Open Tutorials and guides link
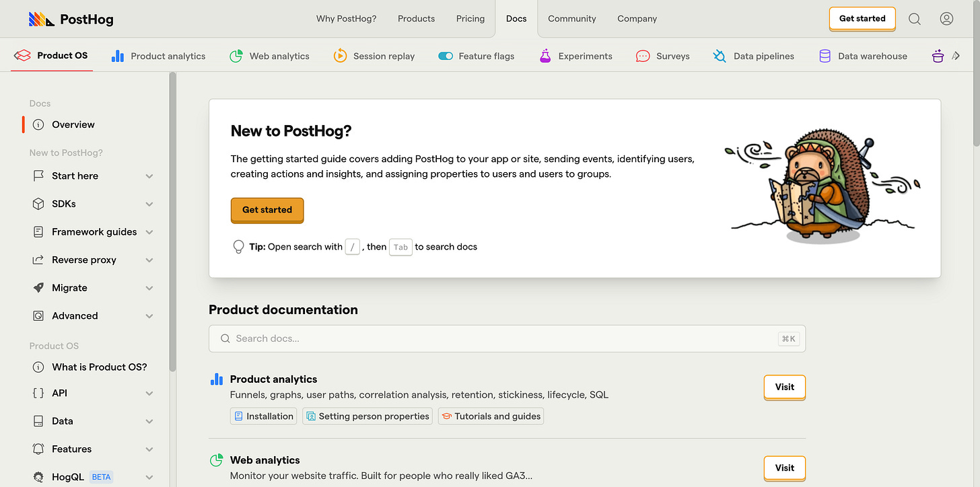Image resolution: width=980 pixels, height=487 pixels. (491, 416)
